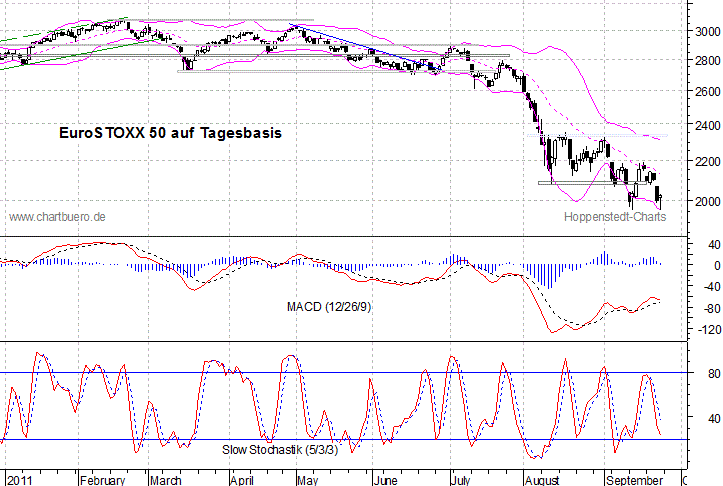Click the Hoppenstedt-Charts label
The height and width of the screenshot is (486, 723).
(x=615, y=217)
